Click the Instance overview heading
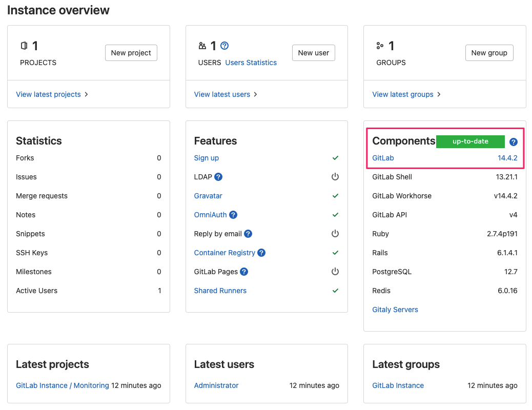Viewport: 532px width, 410px height. point(58,10)
